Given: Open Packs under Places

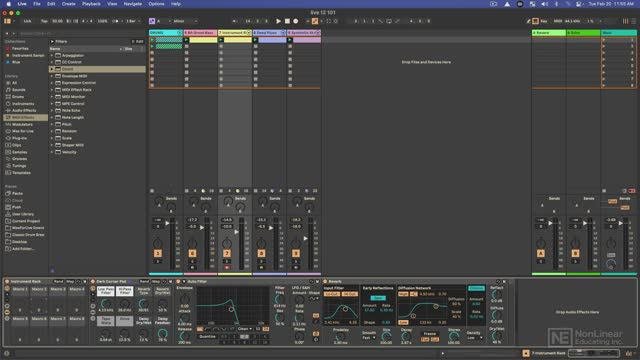Looking at the screenshot, I should coord(18,193).
